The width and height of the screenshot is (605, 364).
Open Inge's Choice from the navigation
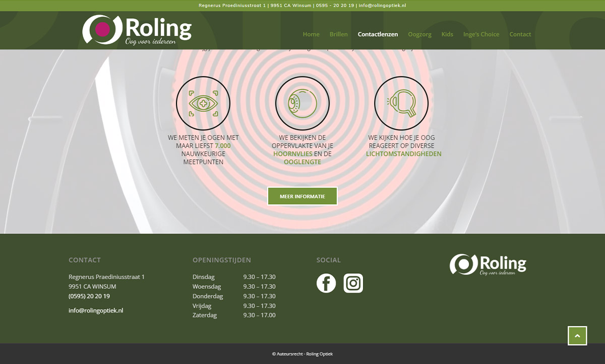[481, 34]
